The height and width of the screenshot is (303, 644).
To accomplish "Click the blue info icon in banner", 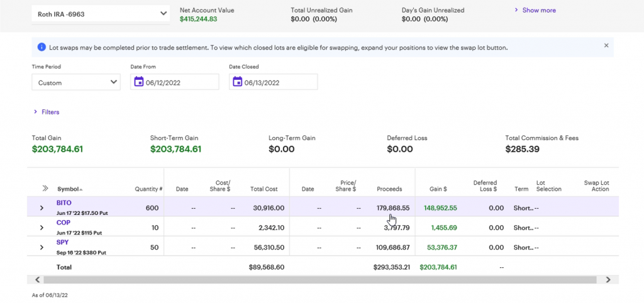I will click(x=42, y=47).
